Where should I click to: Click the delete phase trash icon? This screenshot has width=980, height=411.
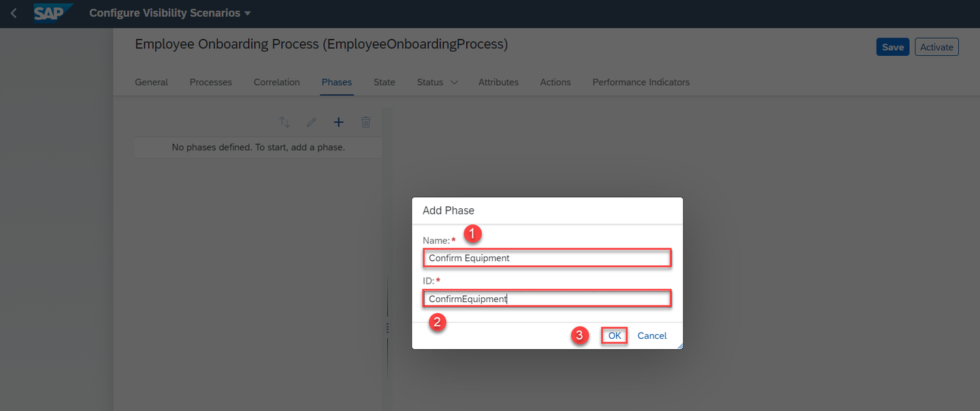pyautogui.click(x=365, y=122)
